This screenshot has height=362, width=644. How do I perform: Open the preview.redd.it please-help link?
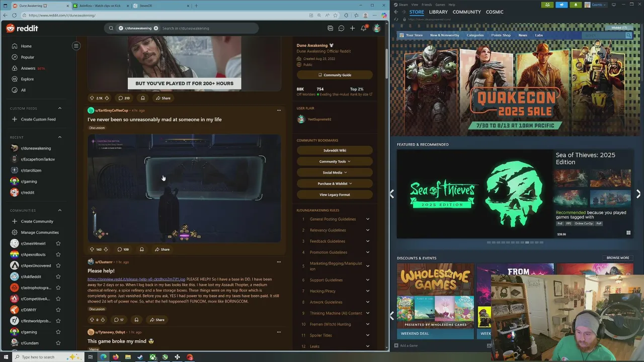pos(136,279)
